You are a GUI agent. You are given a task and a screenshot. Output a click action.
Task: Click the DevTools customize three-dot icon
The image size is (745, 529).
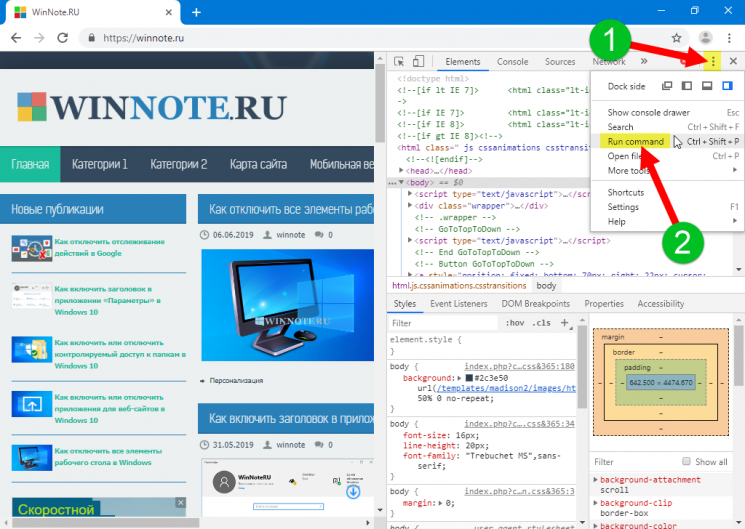click(x=713, y=61)
